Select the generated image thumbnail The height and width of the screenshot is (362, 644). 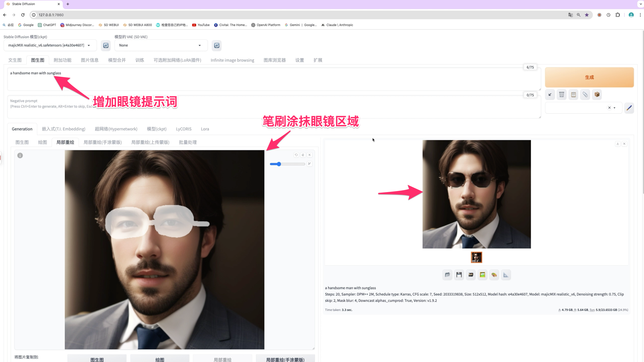click(x=476, y=257)
